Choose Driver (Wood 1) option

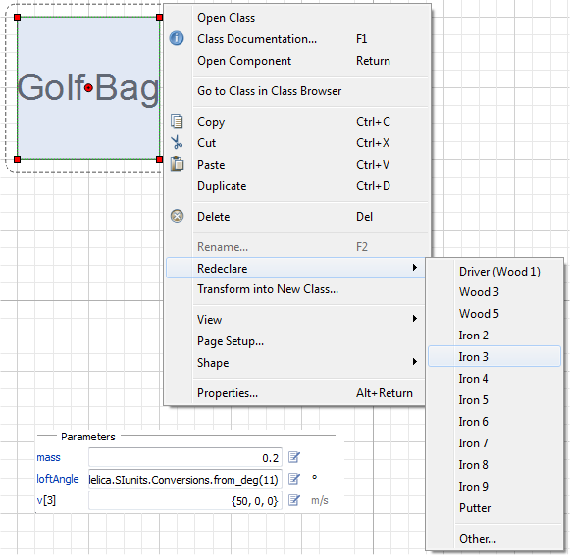pos(499,272)
